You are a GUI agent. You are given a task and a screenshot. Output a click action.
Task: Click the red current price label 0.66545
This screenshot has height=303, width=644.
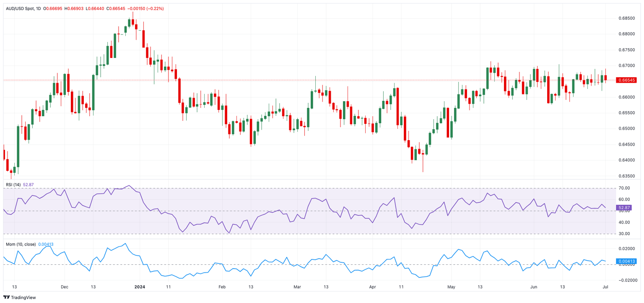point(626,80)
